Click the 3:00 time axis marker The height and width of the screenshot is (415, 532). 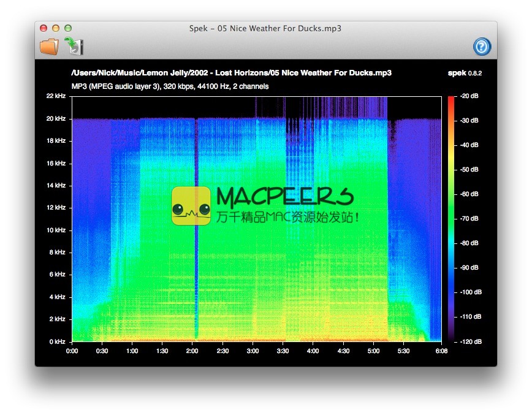(253, 351)
